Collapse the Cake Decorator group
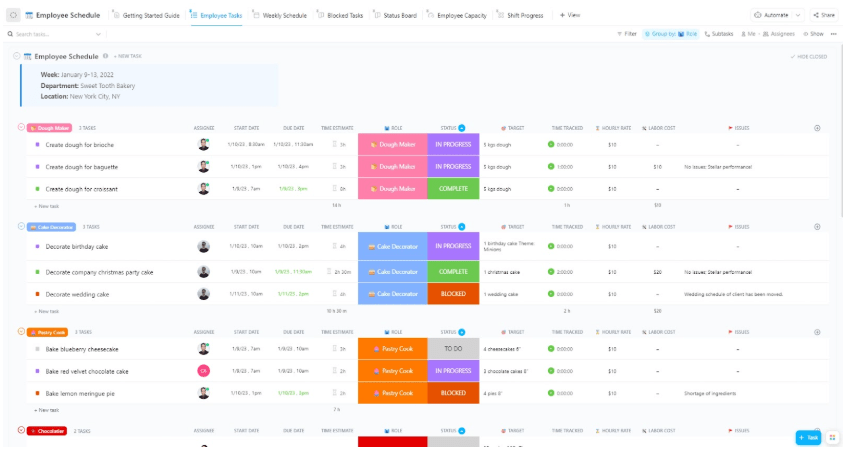Image resolution: width=845 pixels, height=449 pixels. [21, 226]
